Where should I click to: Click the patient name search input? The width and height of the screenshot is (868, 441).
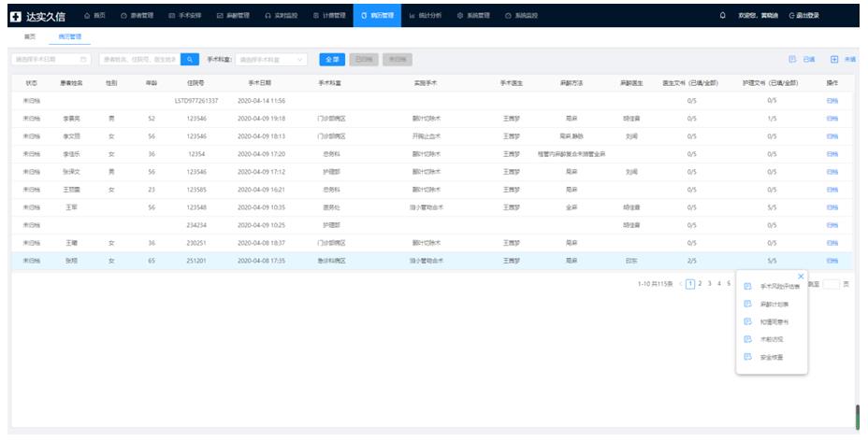(137, 60)
